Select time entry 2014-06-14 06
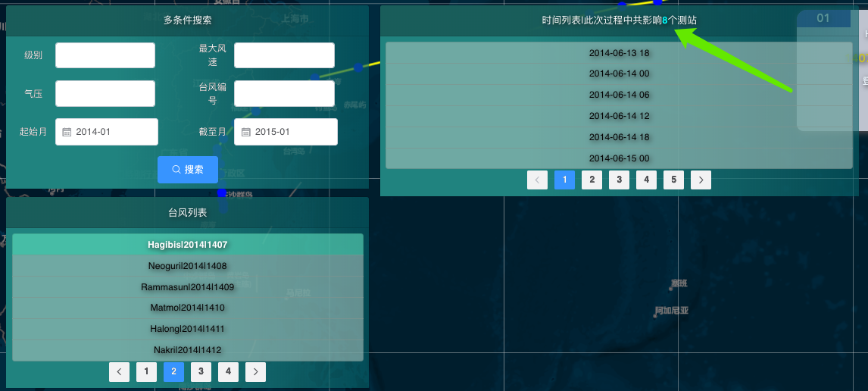Image resolution: width=868 pixels, height=391 pixels. click(619, 95)
